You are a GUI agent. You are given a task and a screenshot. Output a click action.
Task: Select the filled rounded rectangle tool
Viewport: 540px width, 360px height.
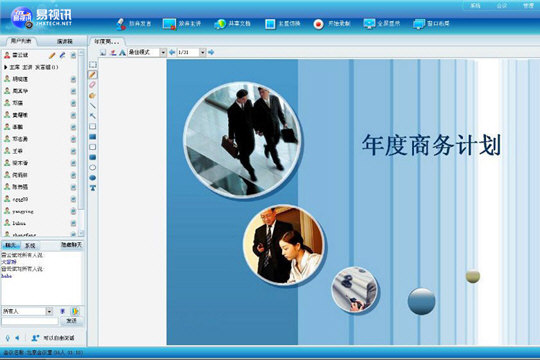click(x=93, y=157)
